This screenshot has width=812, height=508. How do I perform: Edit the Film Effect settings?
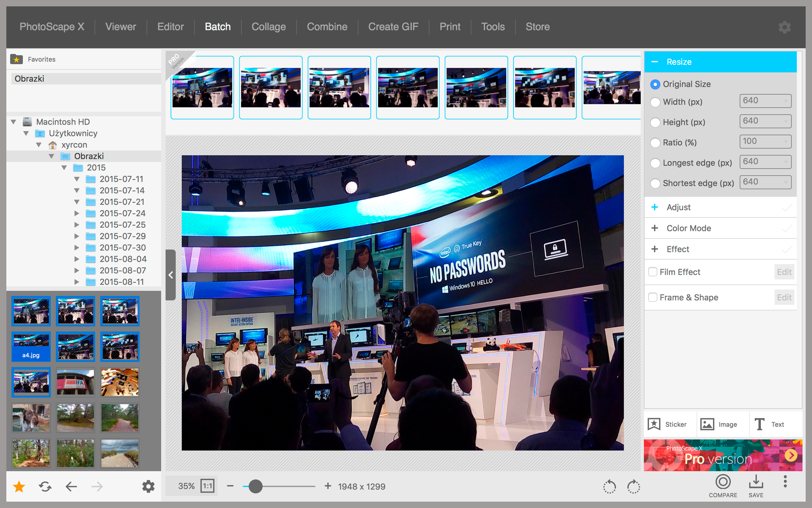point(784,272)
